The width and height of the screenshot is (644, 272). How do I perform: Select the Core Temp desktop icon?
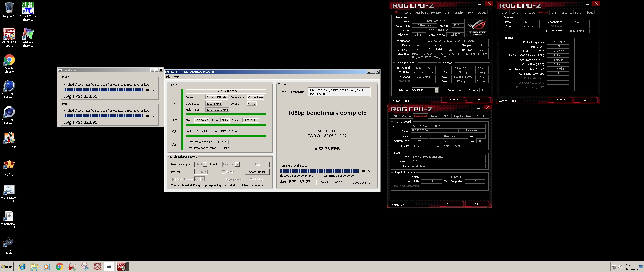pyautogui.click(x=9, y=140)
